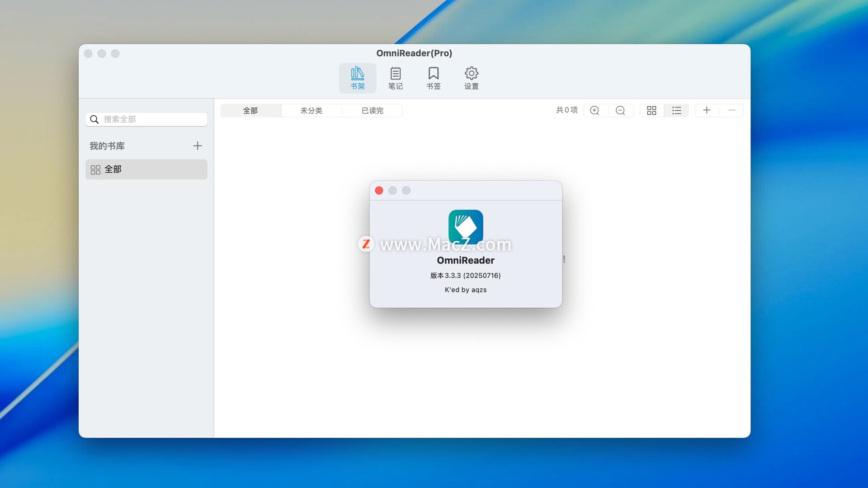Click the OmniReader app icon in dialog
Image resolution: width=868 pixels, height=488 pixels.
pyautogui.click(x=466, y=227)
